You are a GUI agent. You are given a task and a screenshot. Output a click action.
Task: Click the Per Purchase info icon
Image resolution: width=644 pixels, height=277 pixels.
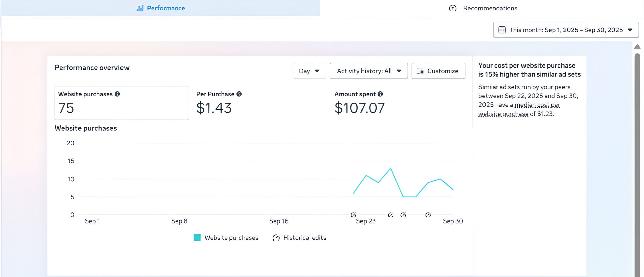point(239,94)
